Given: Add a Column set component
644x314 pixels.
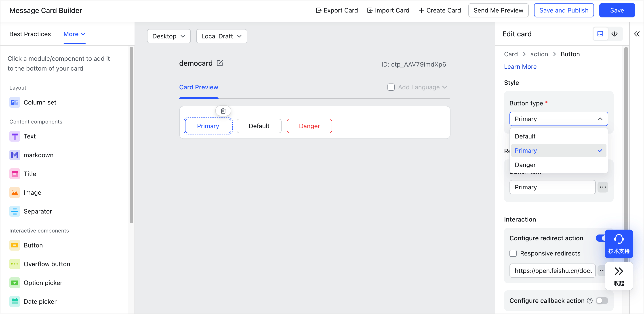Looking at the screenshot, I should pos(33,102).
